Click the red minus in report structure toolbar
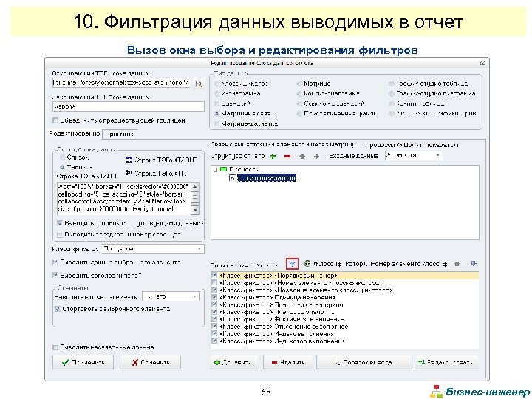Viewport: 532px width, 399px height. click(287, 157)
